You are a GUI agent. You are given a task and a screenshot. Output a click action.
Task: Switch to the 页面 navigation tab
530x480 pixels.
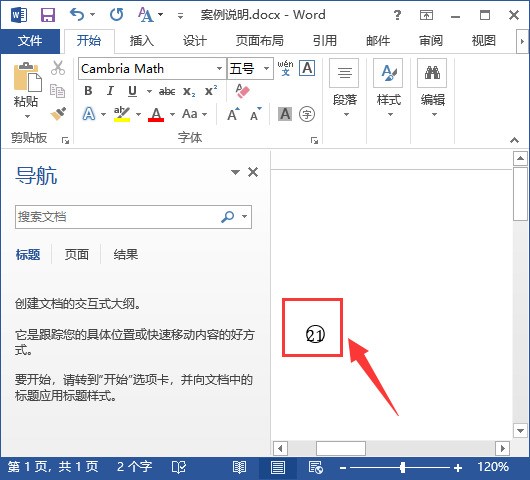[x=77, y=255]
